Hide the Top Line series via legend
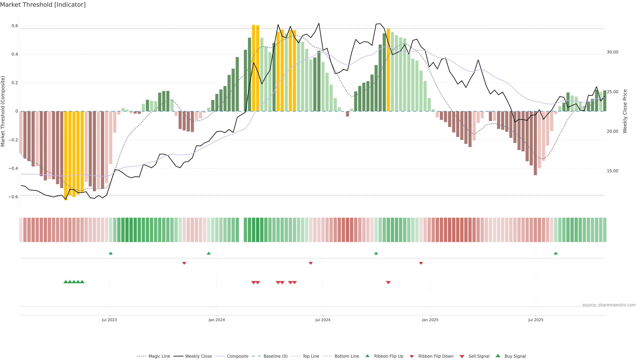 pyautogui.click(x=311, y=356)
